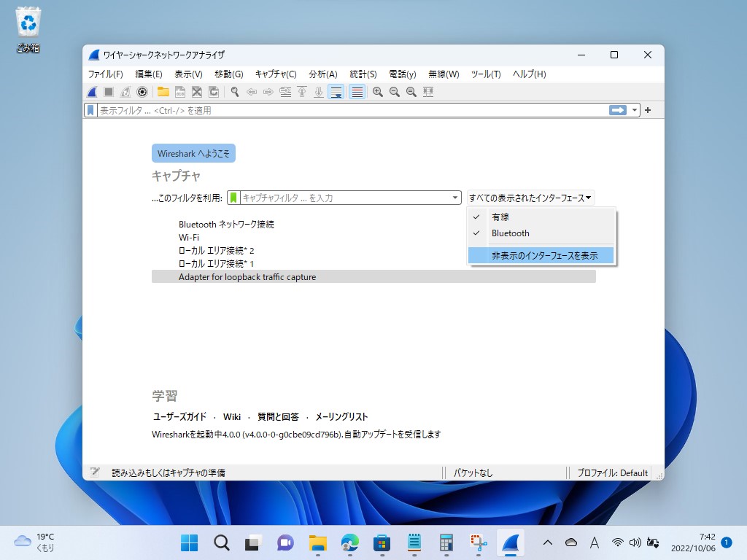Open display filter history dropdown arrow

coord(635,111)
